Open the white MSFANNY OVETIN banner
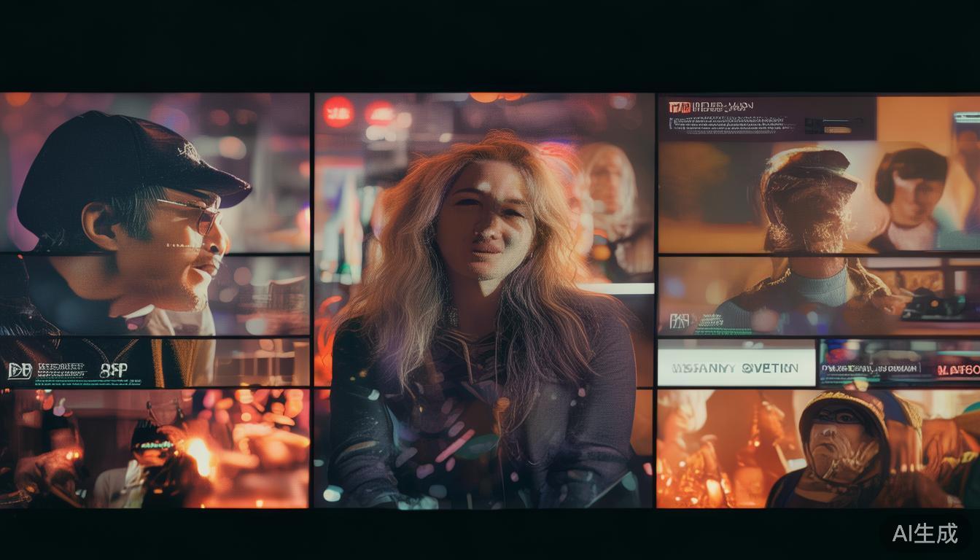The width and height of the screenshot is (980, 560). (736, 367)
